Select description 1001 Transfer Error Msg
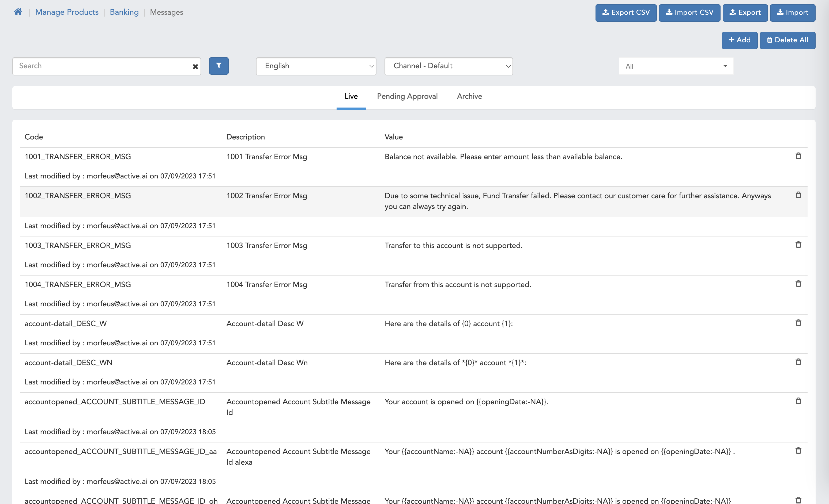The height and width of the screenshot is (504, 829). [x=266, y=157]
